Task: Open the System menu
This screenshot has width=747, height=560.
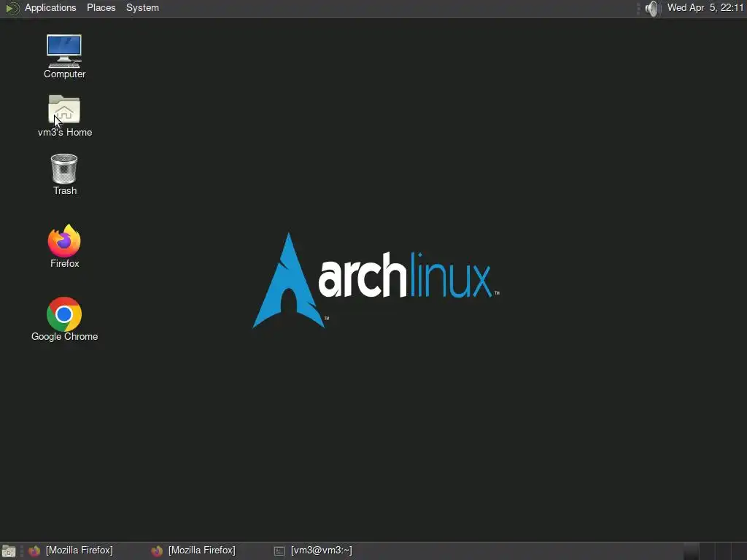Action: (x=142, y=8)
